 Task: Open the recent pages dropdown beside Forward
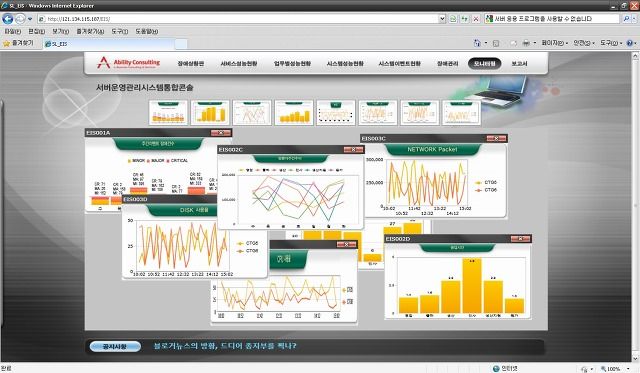click(x=30, y=19)
